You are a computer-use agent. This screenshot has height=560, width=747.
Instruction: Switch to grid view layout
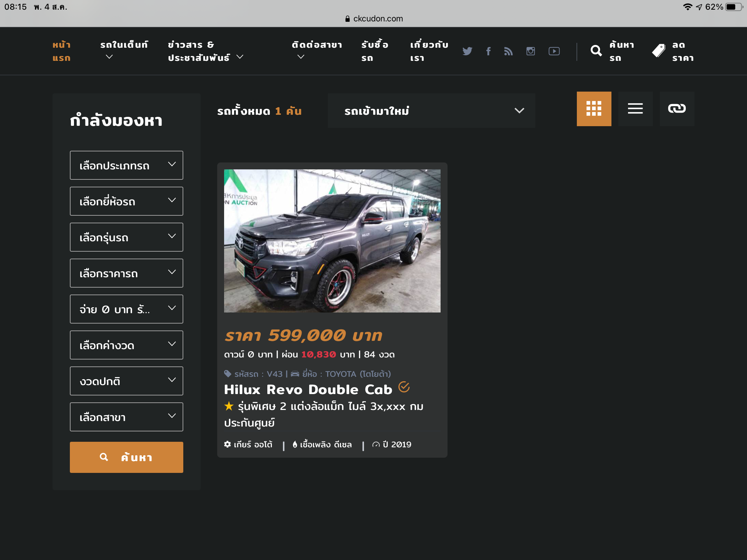[x=594, y=109]
